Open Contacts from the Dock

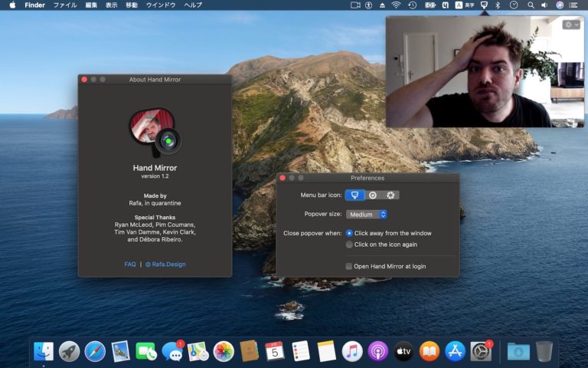(x=250, y=351)
